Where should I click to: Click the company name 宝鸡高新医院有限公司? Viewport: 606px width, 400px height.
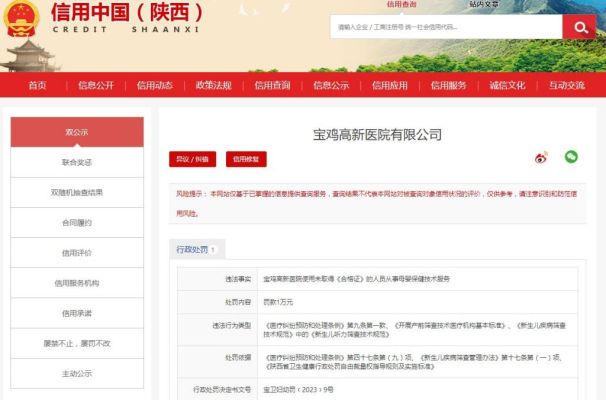click(377, 135)
